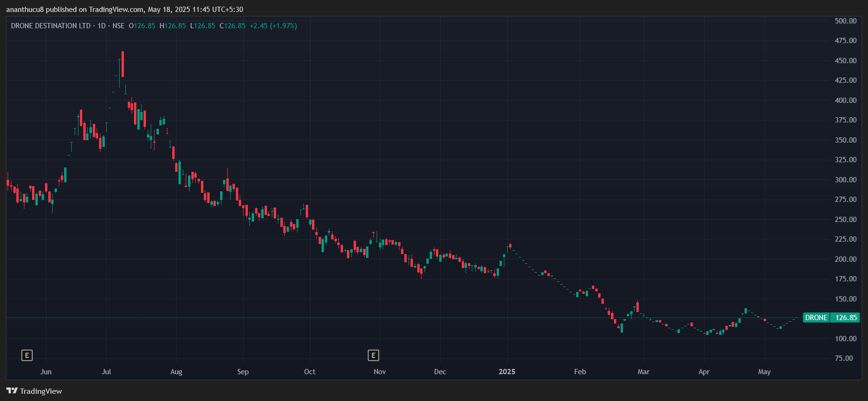Click the May label on time axis
The image size is (868, 401).
(x=764, y=372)
